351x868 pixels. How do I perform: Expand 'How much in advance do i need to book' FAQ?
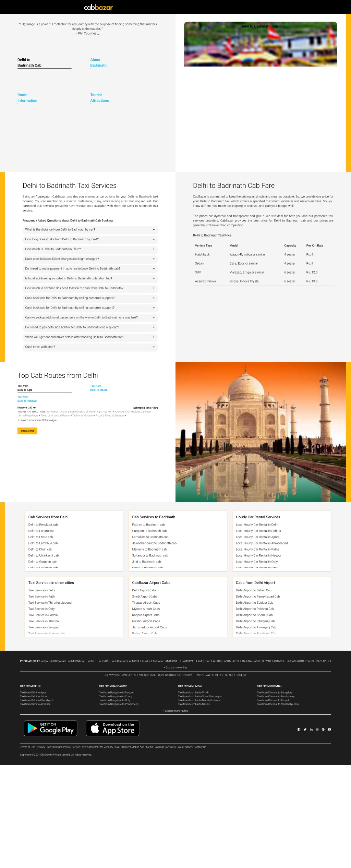point(90,288)
